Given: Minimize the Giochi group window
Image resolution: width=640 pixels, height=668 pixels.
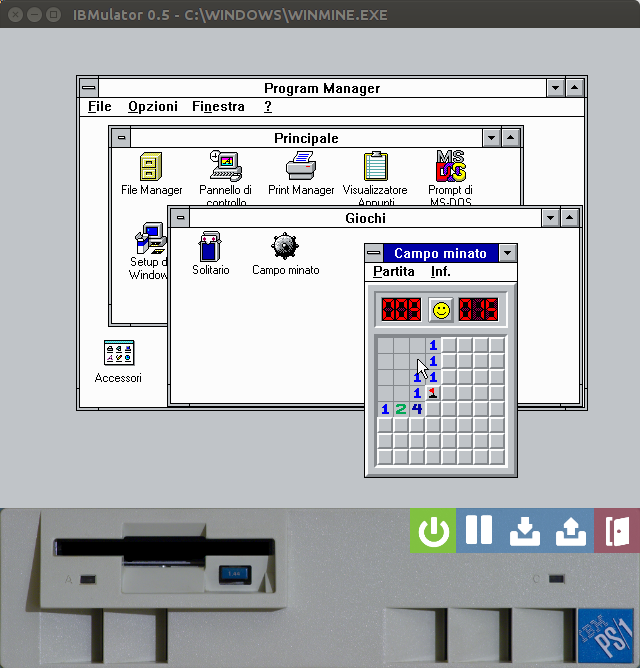Looking at the screenshot, I should pyautogui.click(x=551, y=218).
